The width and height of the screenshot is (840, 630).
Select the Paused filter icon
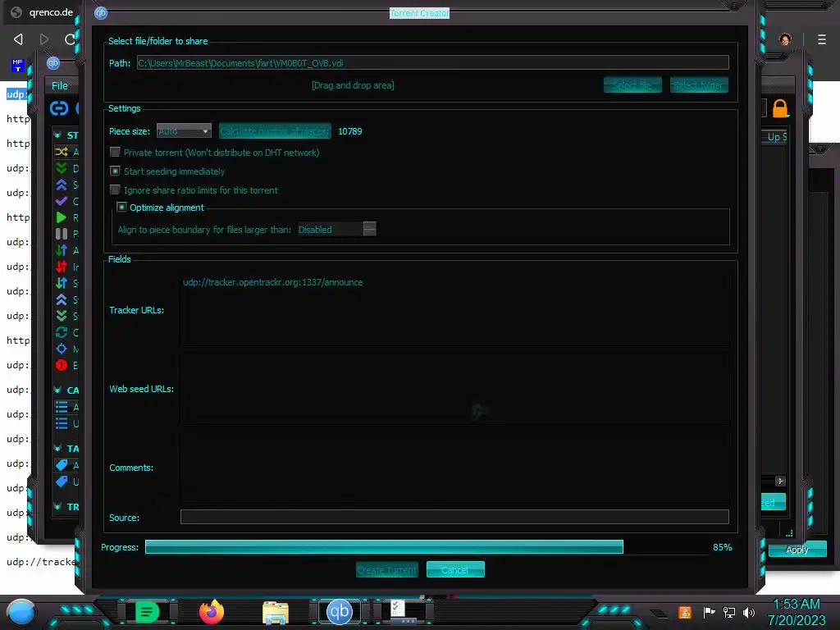point(61,234)
